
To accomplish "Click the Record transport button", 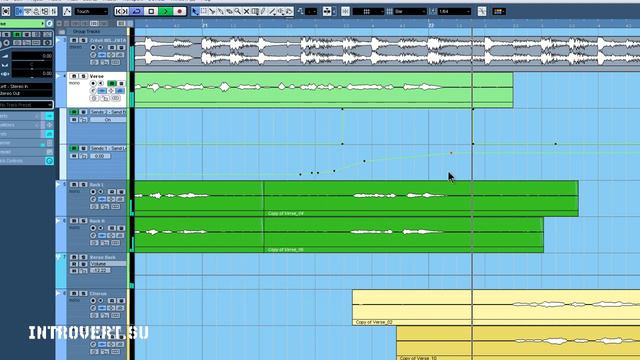I will 180,11.
